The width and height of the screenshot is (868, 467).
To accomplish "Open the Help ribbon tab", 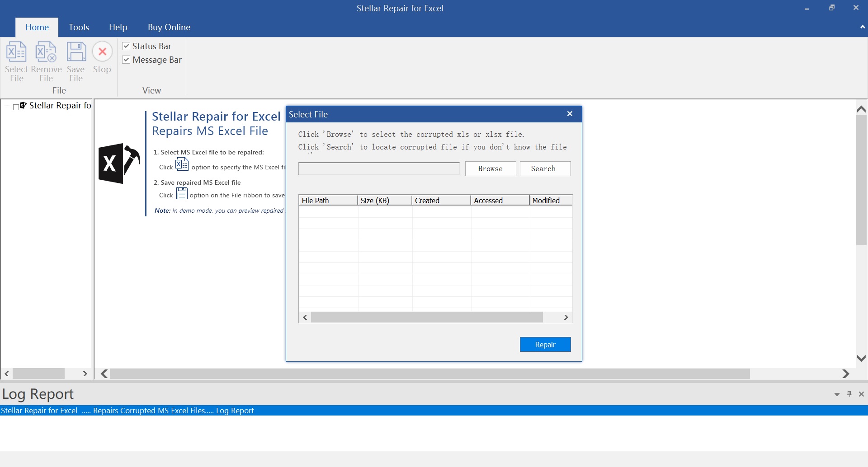I will pyautogui.click(x=118, y=27).
